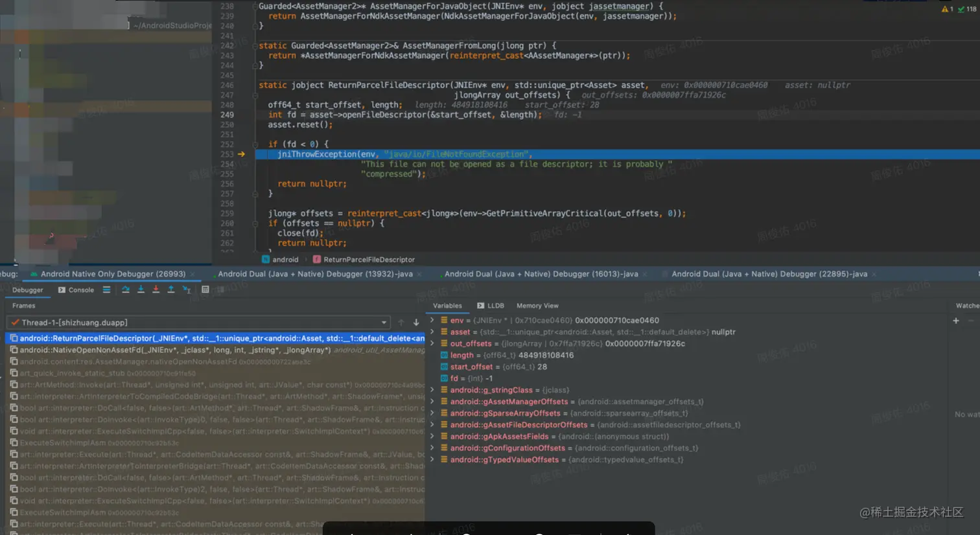This screenshot has height=535, width=980.
Task: Toggle the code fold marker at line 252
Action: tap(255, 144)
